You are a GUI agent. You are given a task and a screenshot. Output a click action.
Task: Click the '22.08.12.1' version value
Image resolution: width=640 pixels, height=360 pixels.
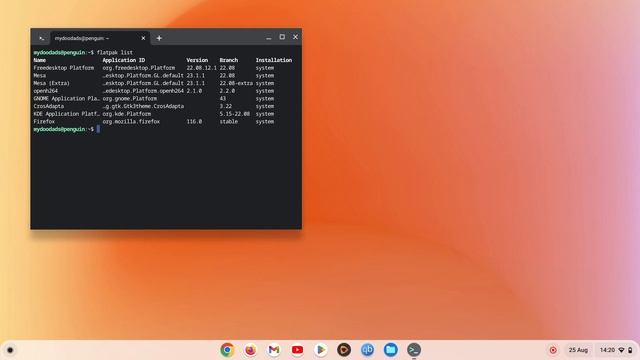point(202,68)
